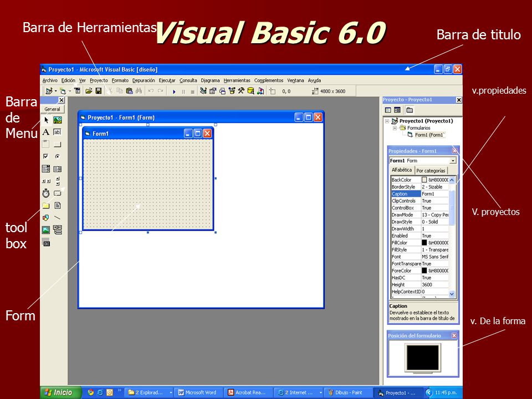Click the Properties Window toolbar icon
The width and height of the screenshot is (532, 399).
coord(213,91)
